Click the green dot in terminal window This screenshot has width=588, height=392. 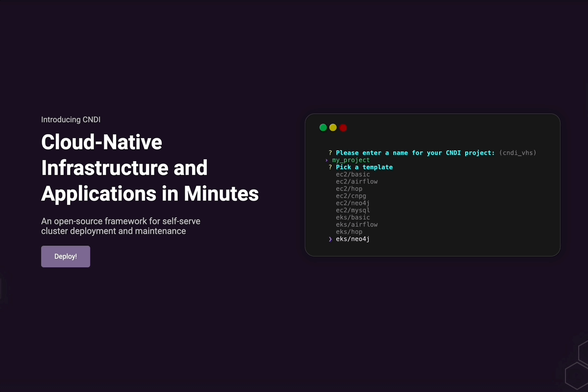[323, 127]
